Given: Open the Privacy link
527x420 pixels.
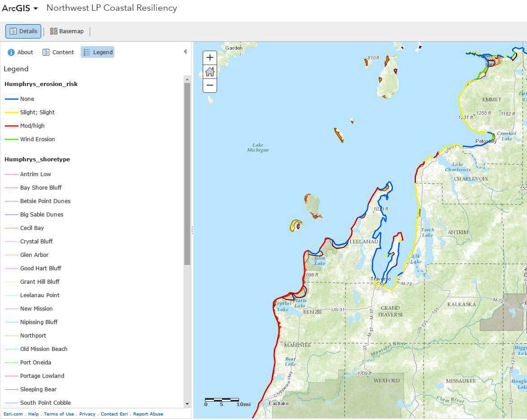Looking at the screenshot, I should pos(87,414).
